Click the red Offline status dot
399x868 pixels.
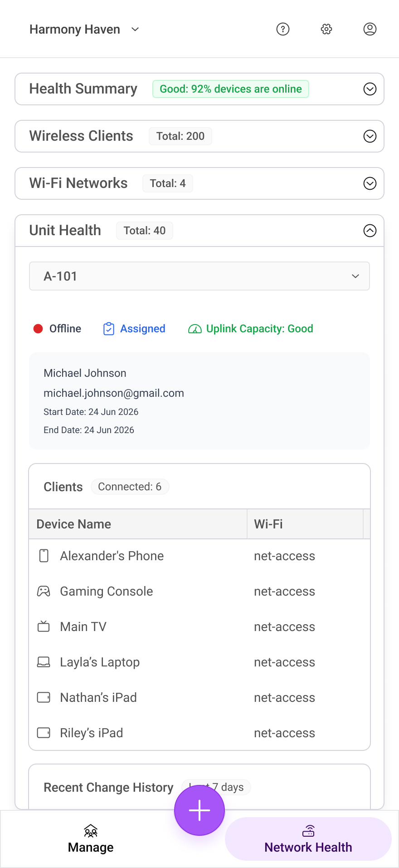(x=38, y=329)
